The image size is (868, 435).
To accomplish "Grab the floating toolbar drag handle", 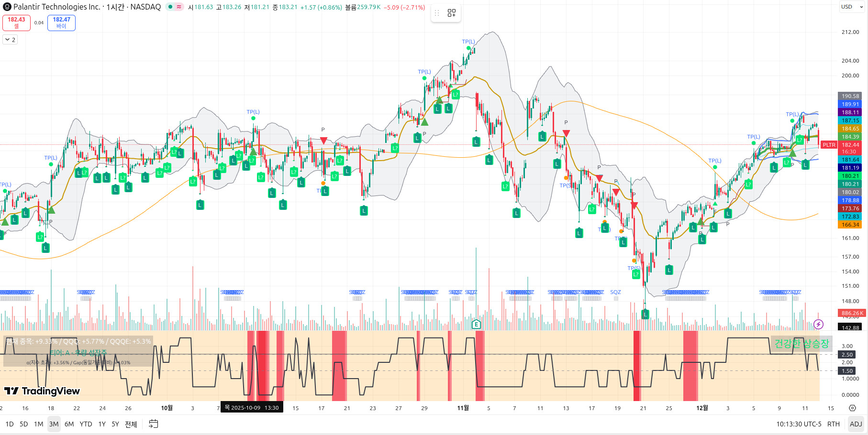I will pos(436,13).
